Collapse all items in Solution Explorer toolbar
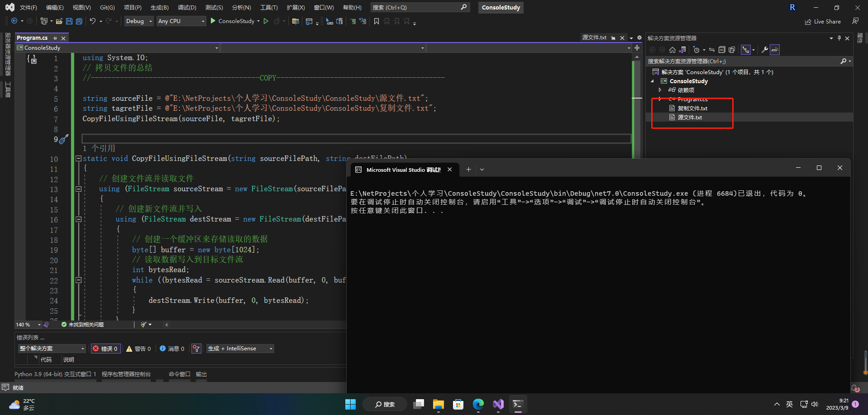The image size is (868, 415). pos(722,50)
